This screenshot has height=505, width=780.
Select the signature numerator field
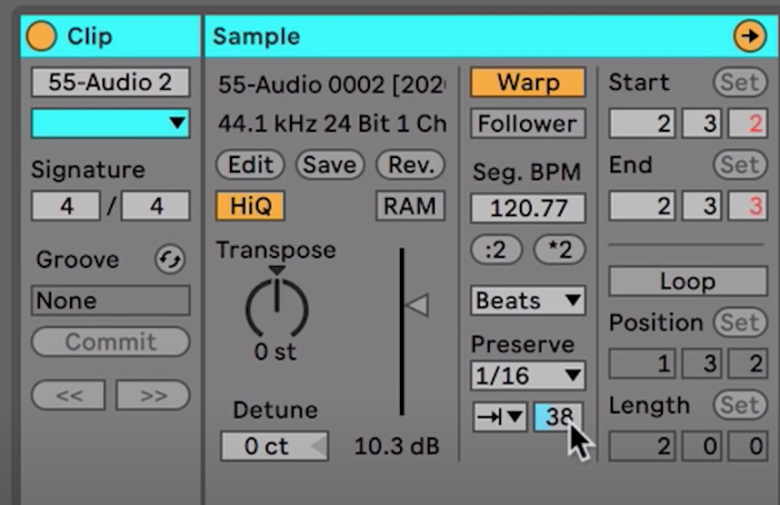point(66,205)
